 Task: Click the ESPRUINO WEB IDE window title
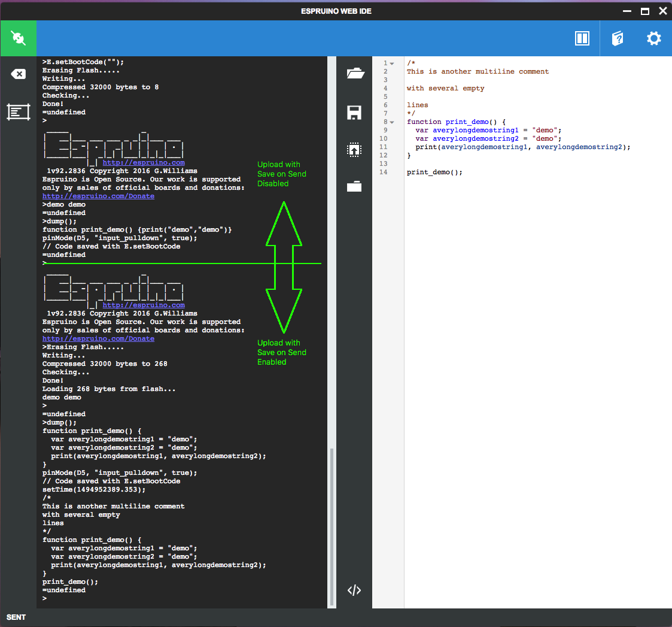click(336, 11)
